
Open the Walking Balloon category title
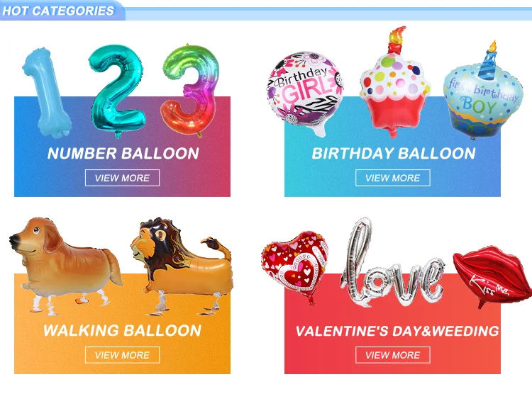122,330
